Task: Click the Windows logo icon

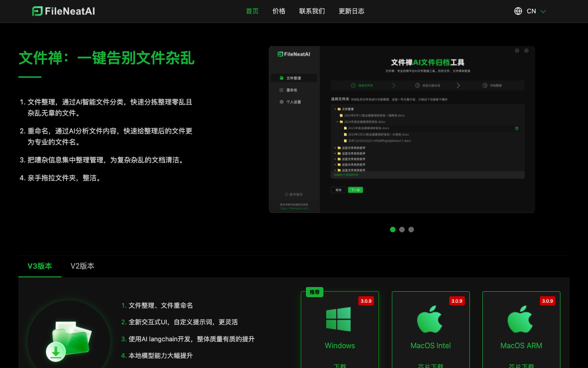Action: point(339,319)
